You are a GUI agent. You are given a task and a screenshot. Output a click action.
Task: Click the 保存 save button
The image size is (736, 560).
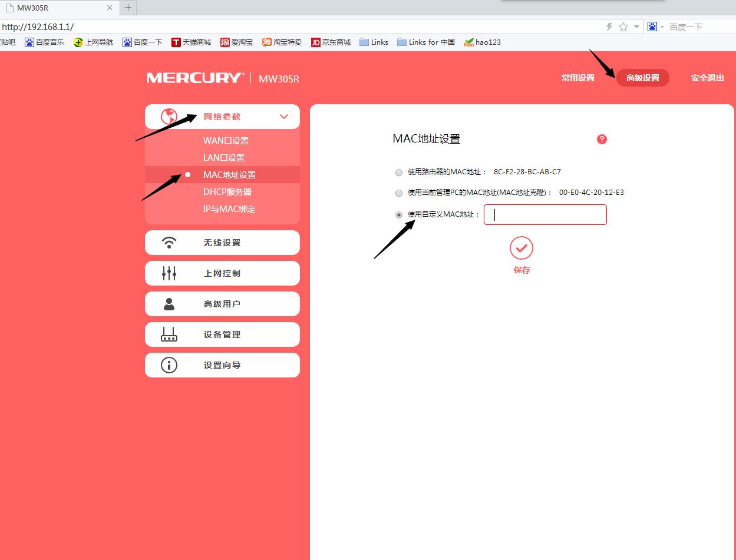click(x=521, y=270)
